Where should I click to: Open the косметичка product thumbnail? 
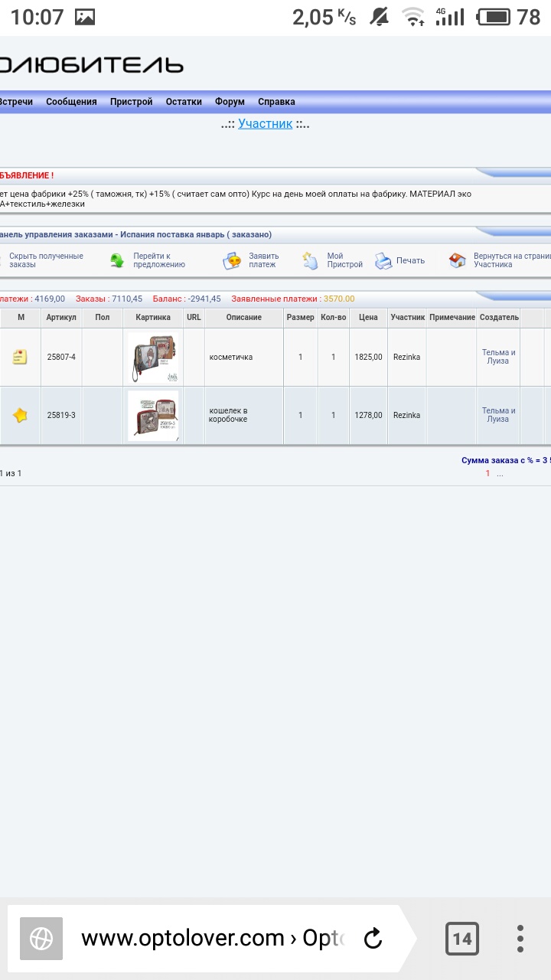coord(154,357)
